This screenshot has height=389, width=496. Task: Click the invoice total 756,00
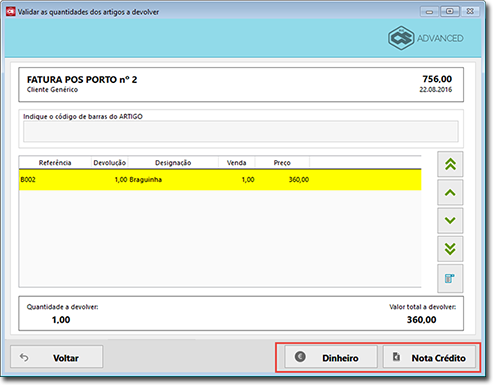pos(437,79)
